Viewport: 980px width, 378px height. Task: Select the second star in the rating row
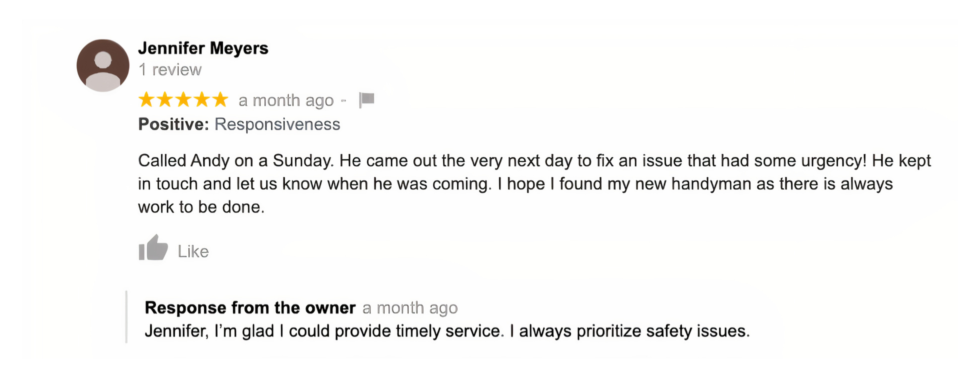coord(164,100)
